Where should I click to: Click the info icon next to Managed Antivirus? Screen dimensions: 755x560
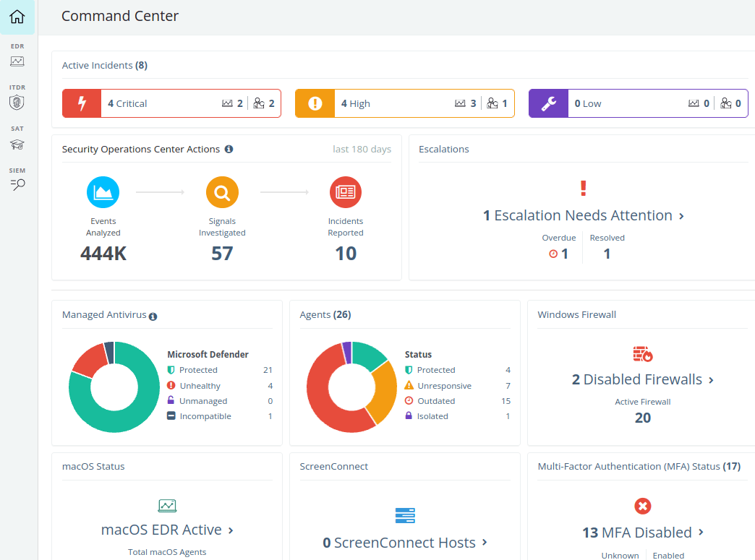click(153, 316)
